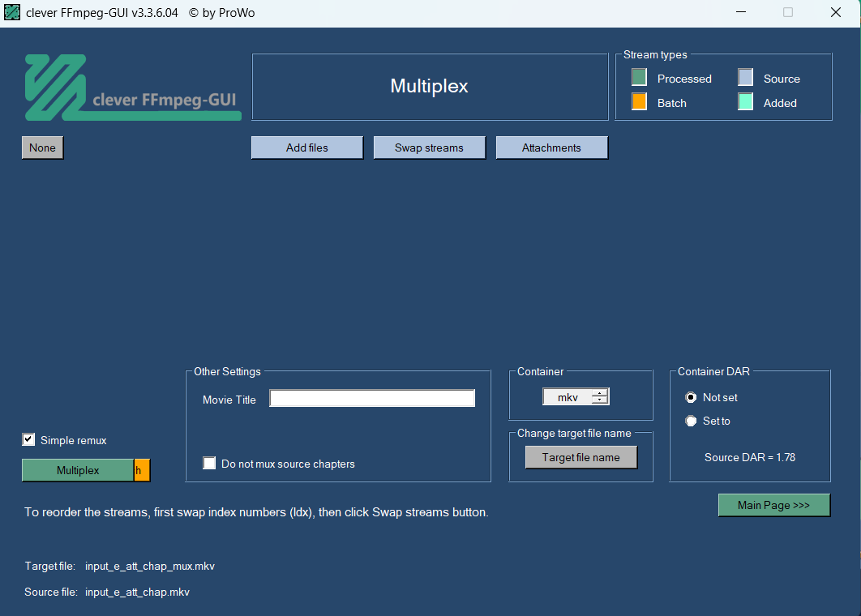
Task: Click the None button
Action: coord(43,148)
